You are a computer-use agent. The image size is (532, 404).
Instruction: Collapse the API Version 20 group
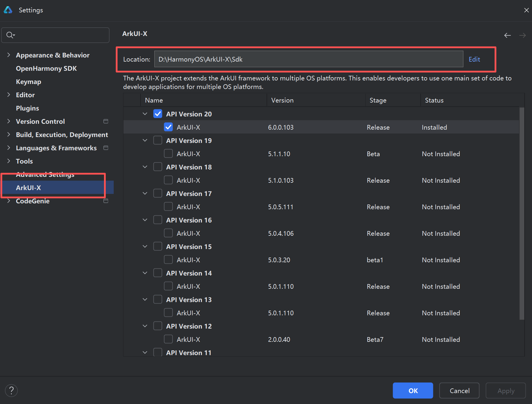(x=145, y=114)
